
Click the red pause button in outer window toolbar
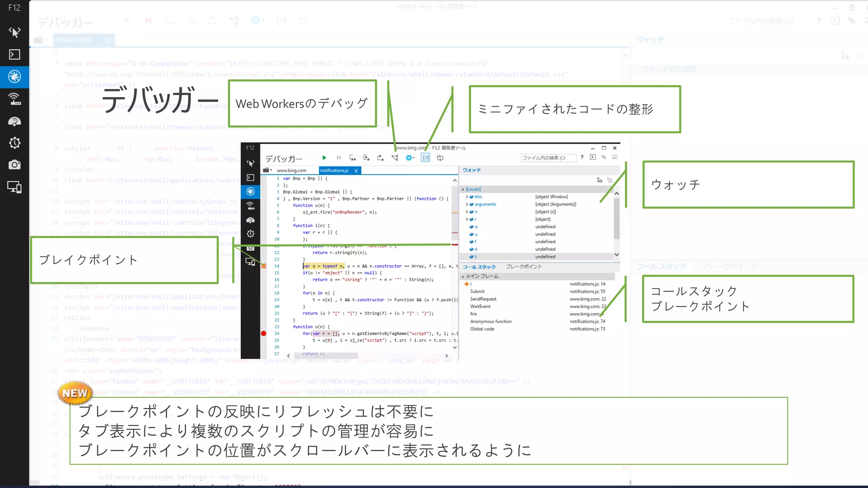point(148,20)
